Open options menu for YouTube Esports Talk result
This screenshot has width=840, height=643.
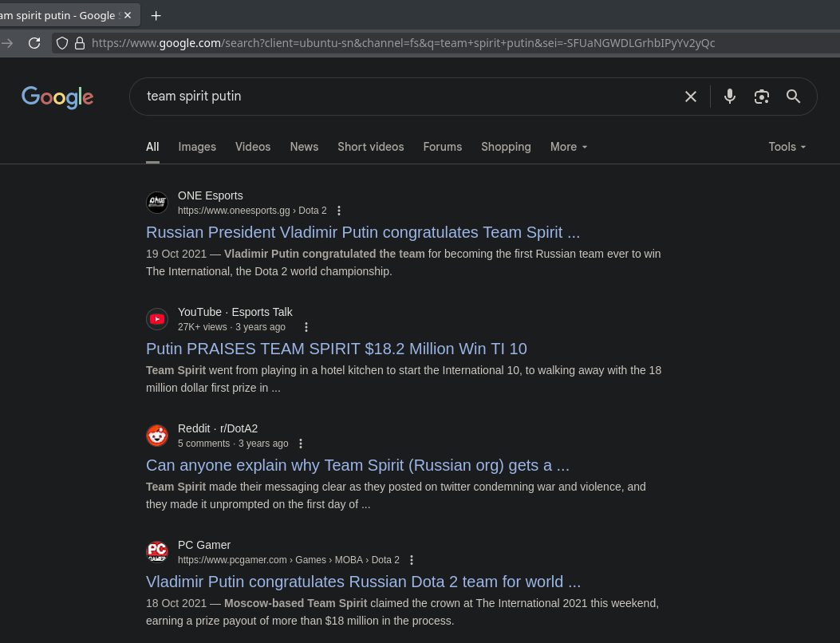306,327
